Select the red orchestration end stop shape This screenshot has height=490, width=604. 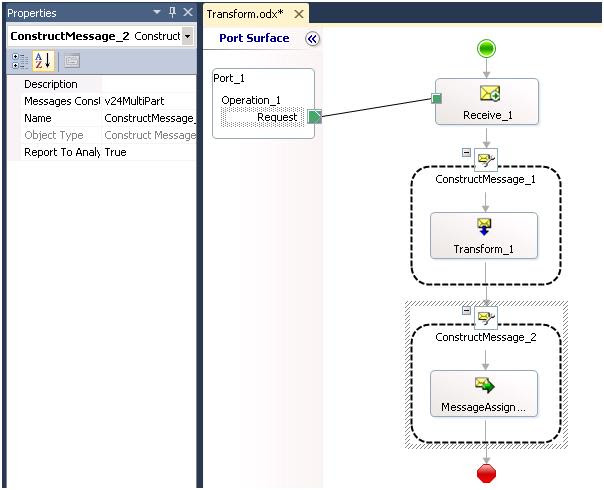pos(487,473)
